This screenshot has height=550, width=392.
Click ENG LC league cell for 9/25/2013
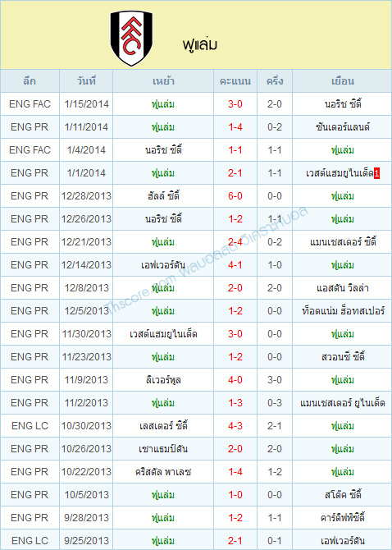(x=30, y=541)
